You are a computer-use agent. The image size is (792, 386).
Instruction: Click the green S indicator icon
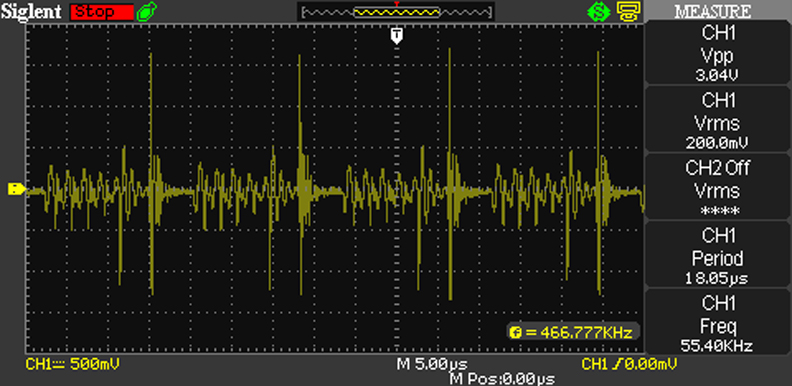(599, 12)
